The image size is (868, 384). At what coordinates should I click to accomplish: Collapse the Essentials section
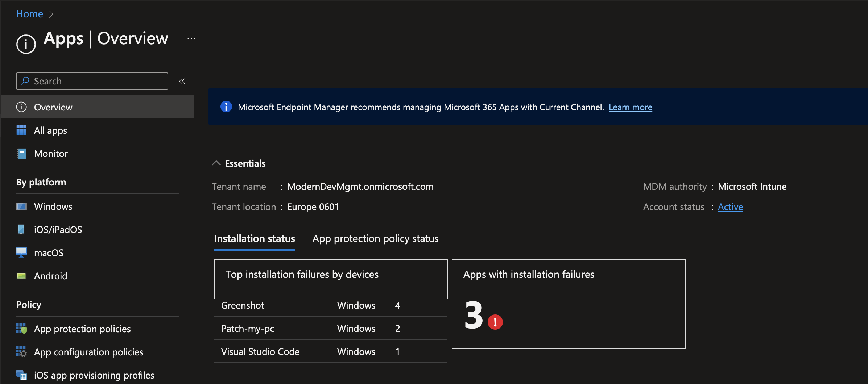pyautogui.click(x=216, y=163)
